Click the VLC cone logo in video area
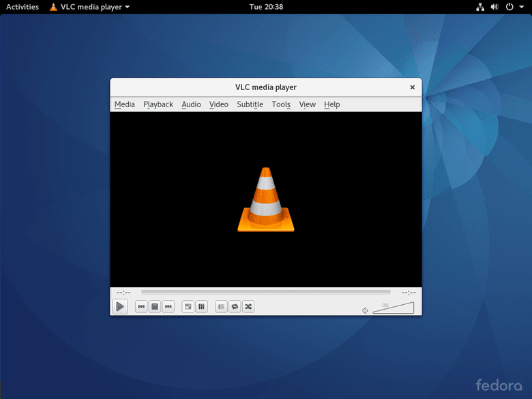The image size is (532, 399). pyautogui.click(x=266, y=199)
